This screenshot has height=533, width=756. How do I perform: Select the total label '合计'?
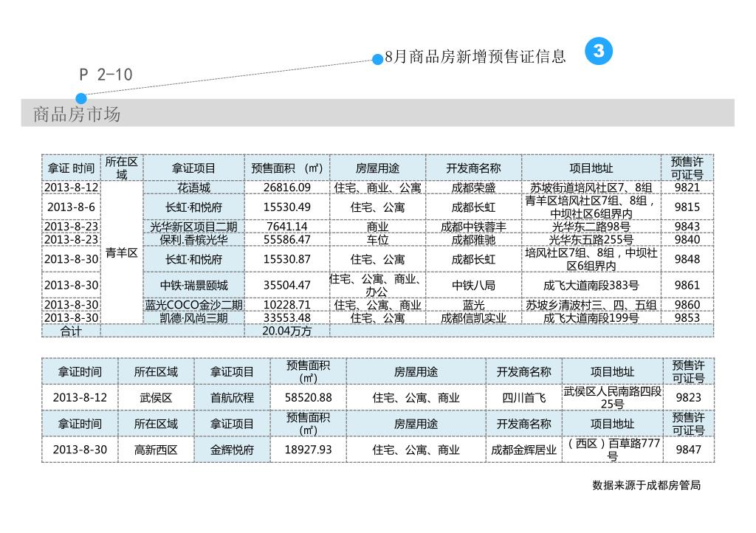(71, 331)
